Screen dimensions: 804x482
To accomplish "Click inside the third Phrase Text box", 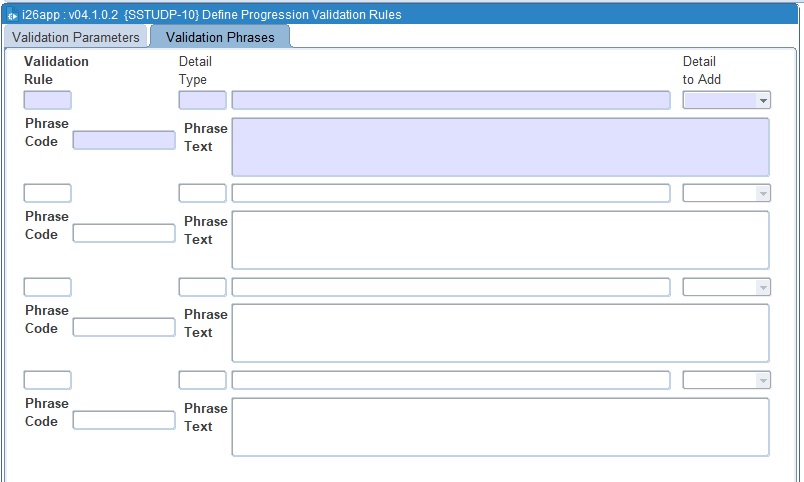I will coord(500,333).
